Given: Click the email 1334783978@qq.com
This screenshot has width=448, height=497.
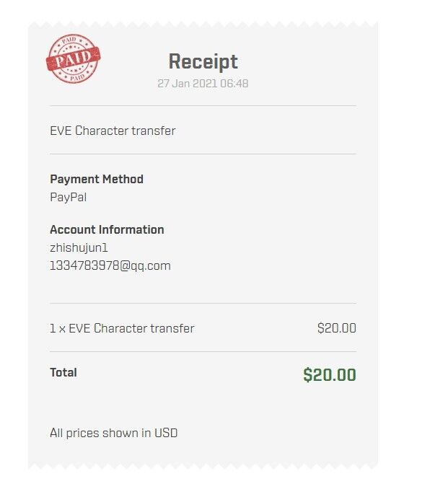Looking at the screenshot, I should (110, 265).
